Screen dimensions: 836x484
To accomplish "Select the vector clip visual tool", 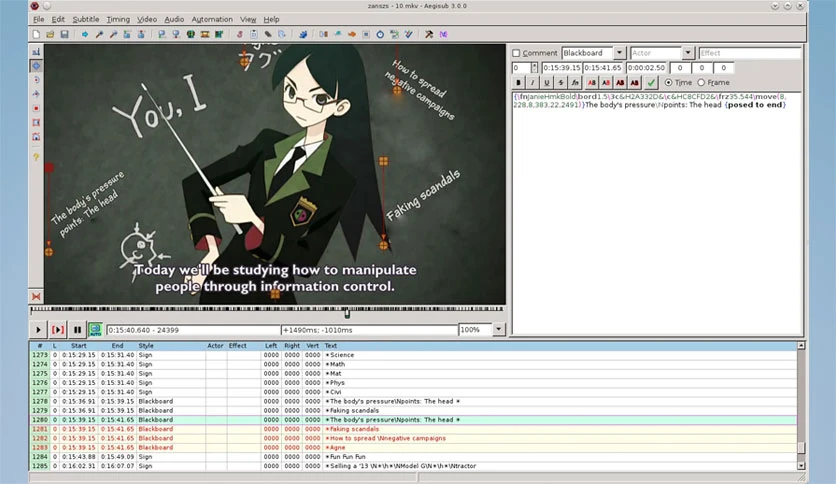I will point(36,137).
